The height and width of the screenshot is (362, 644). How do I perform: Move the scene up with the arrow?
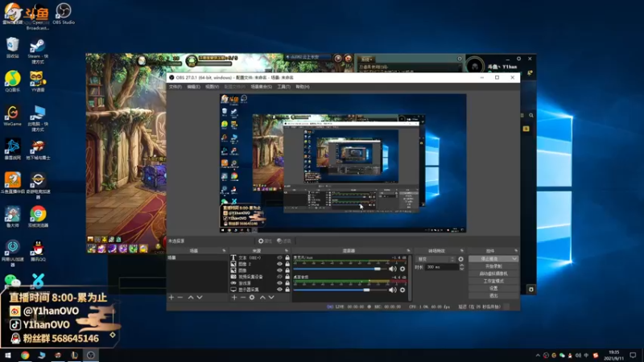191,297
